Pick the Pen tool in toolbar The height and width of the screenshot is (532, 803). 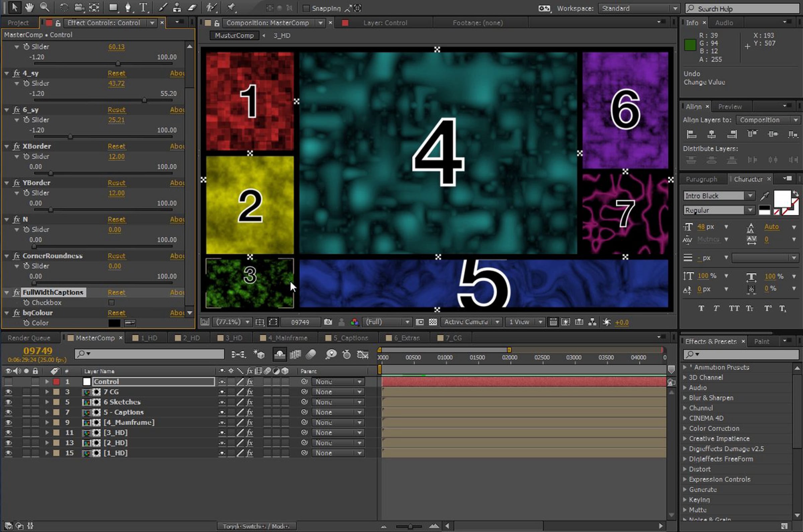pyautogui.click(x=128, y=7)
